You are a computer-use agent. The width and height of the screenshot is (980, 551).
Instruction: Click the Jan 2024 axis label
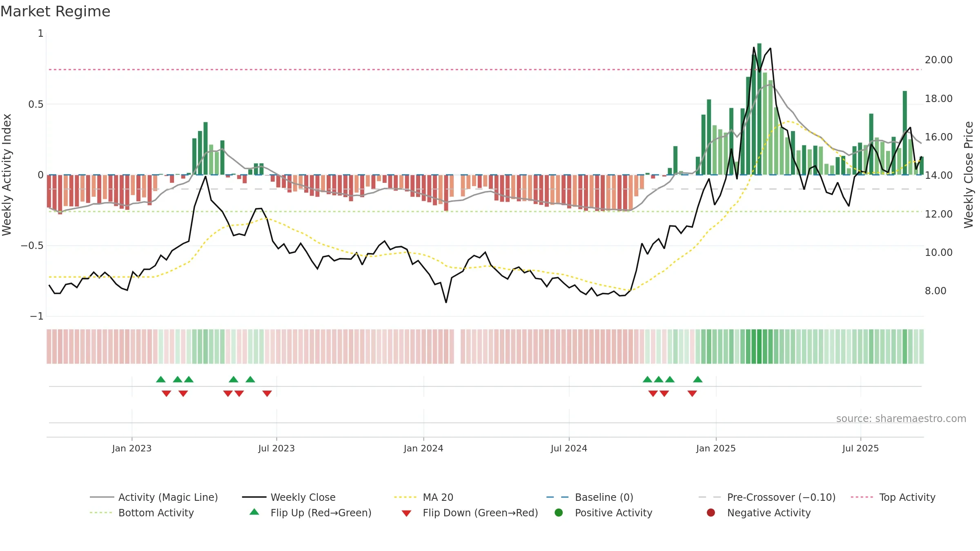[423, 448]
